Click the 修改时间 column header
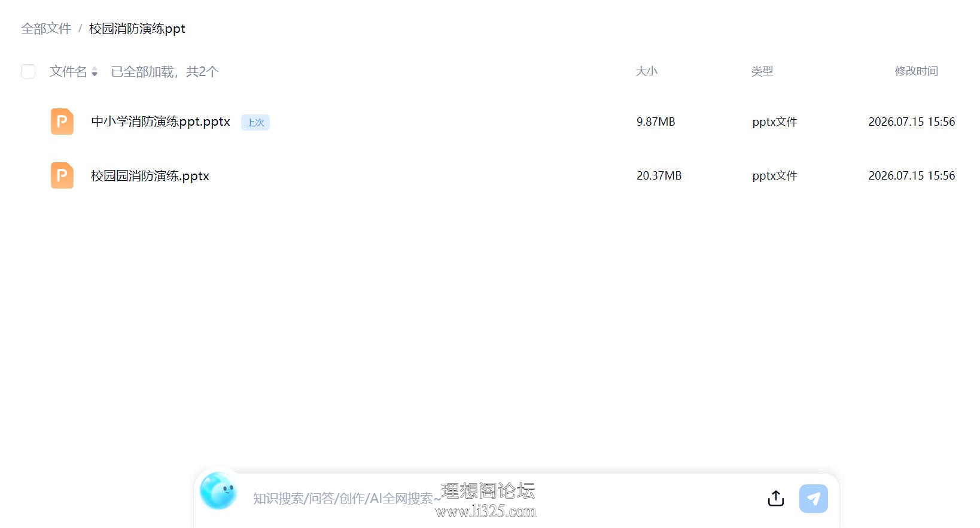This screenshot has width=980, height=528. tap(916, 71)
